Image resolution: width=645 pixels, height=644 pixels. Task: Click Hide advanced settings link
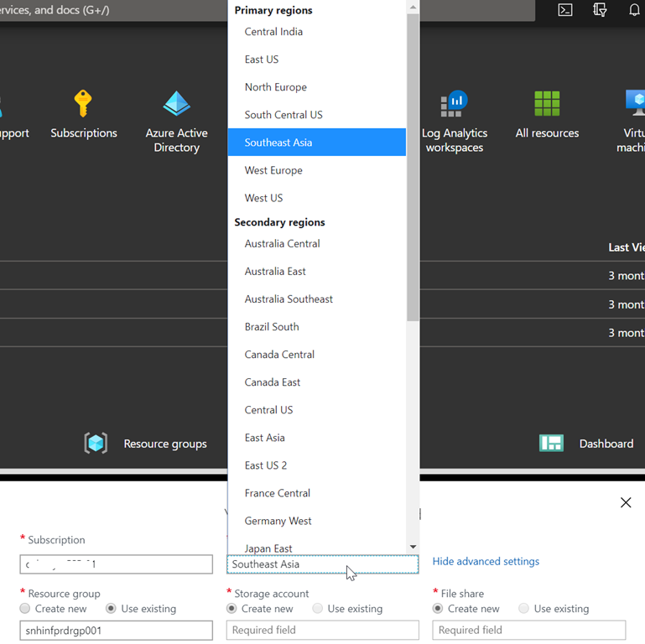(486, 561)
